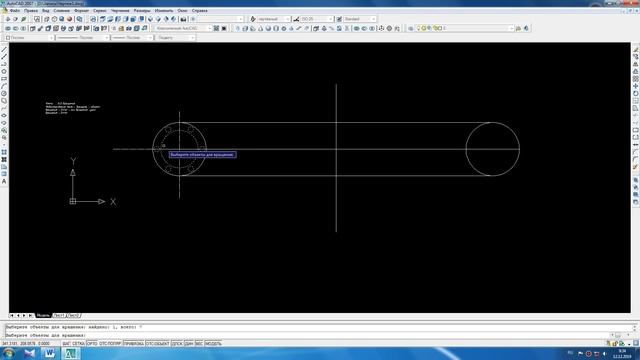Toggle СЕТКА grid display

78,344
